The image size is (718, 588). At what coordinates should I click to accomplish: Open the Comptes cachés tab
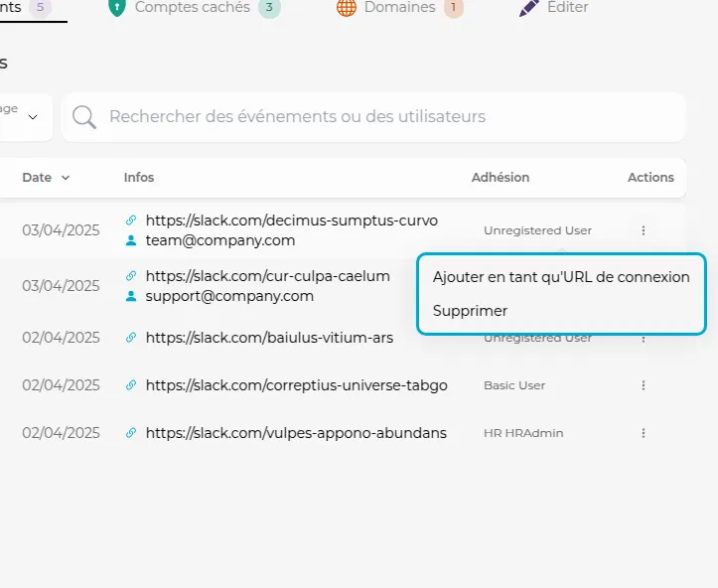coord(195,7)
